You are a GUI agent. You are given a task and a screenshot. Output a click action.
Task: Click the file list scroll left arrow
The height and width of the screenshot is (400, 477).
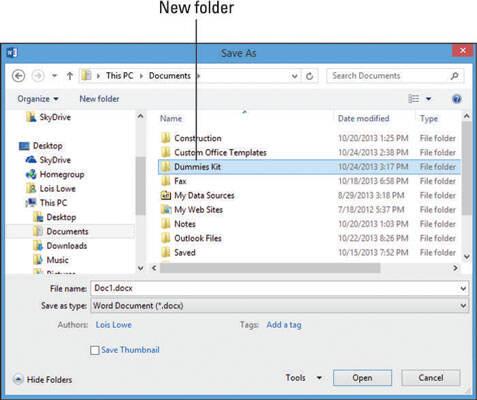click(x=154, y=268)
